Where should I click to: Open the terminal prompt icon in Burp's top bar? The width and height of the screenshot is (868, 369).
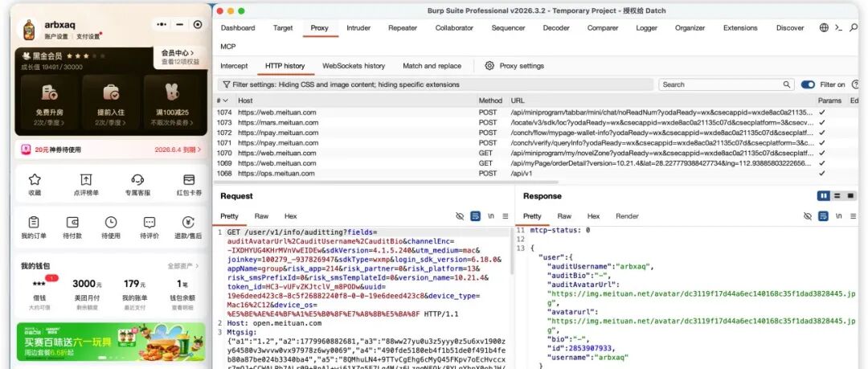(x=838, y=27)
